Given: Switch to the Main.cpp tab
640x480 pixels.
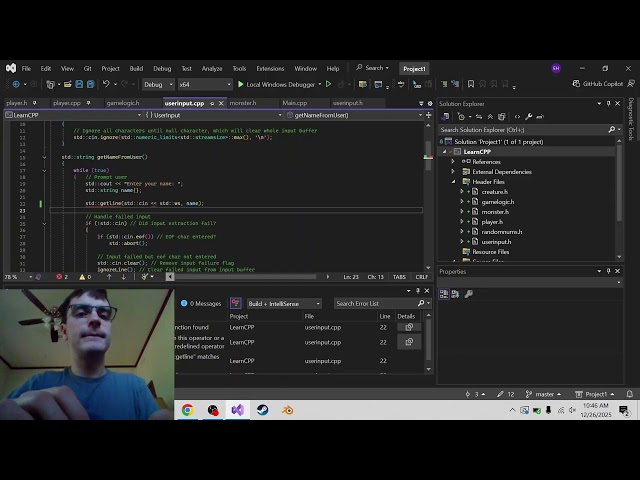Looking at the screenshot, I should (295, 103).
